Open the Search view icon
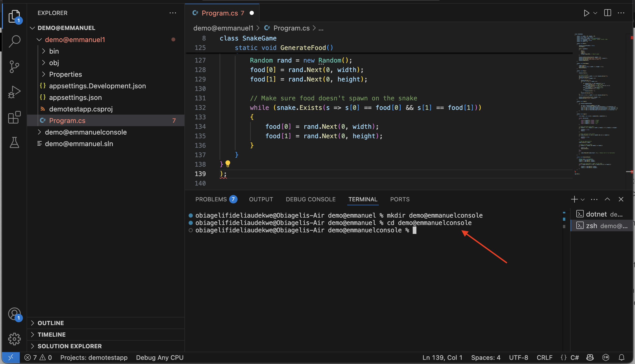The image size is (635, 364). (x=14, y=42)
